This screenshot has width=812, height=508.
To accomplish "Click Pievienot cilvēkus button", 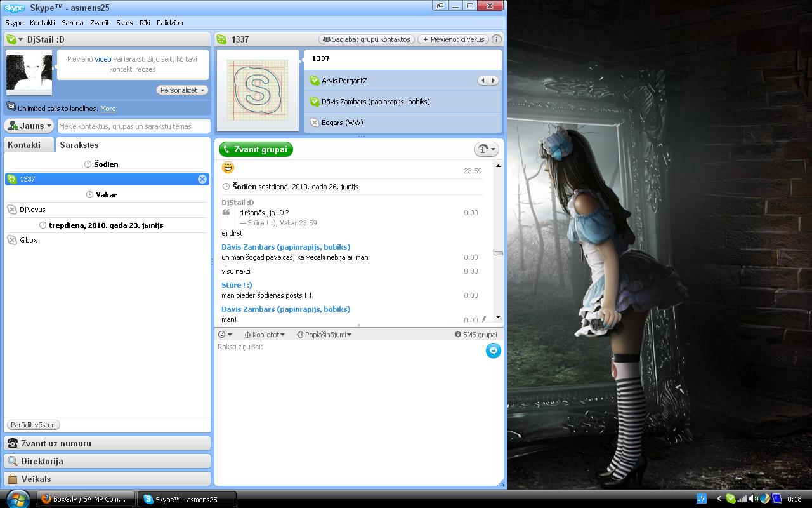I will coord(453,39).
